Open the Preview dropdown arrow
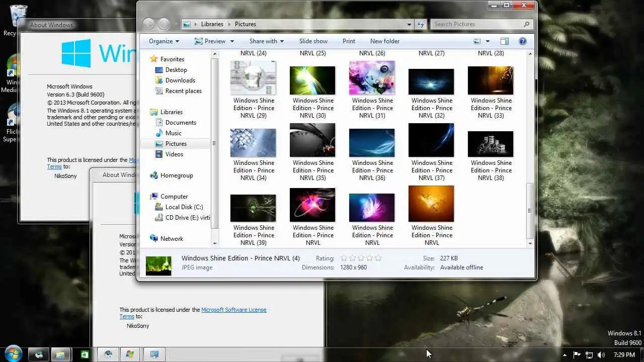 pyautogui.click(x=232, y=41)
